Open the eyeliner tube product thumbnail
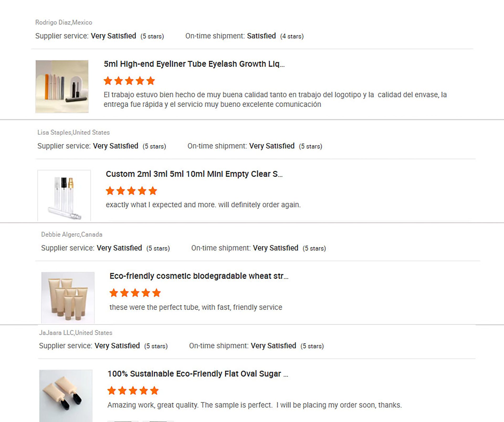Image resolution: width=504 pixels, height=422 pixels. tap(62, 87)
